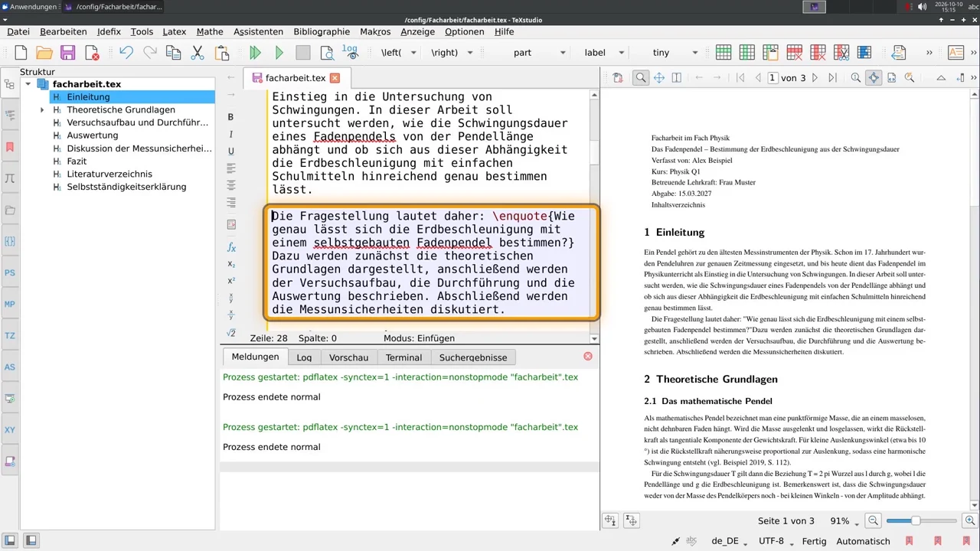The width and height of the screenshot is (980, 551).
Task: Remove table row using the red row-delete icon
Action: 794,53
